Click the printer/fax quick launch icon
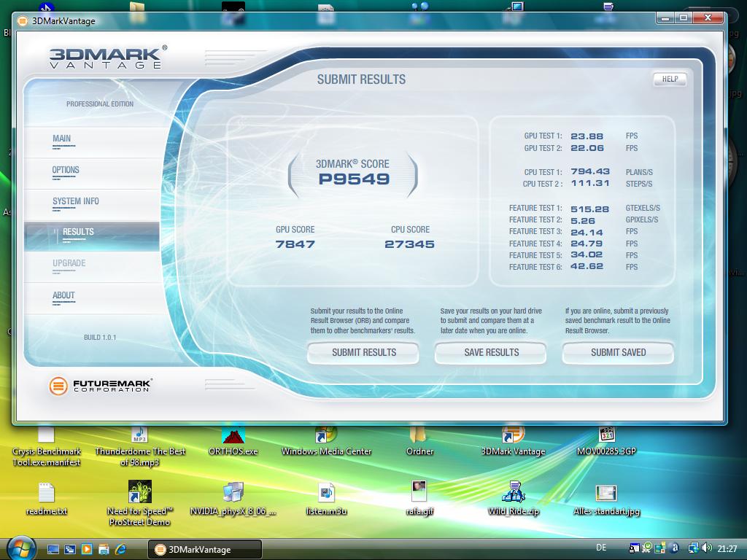Screen dimensions: 747x560 pyautogui.click(x=104, y=550)
